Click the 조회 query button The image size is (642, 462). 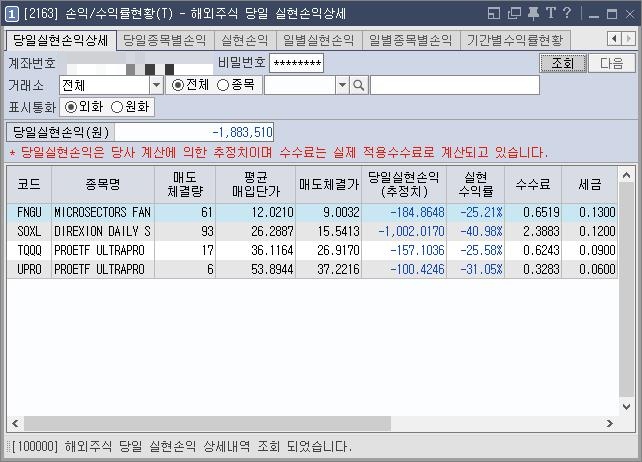click(x=563, y=63)
